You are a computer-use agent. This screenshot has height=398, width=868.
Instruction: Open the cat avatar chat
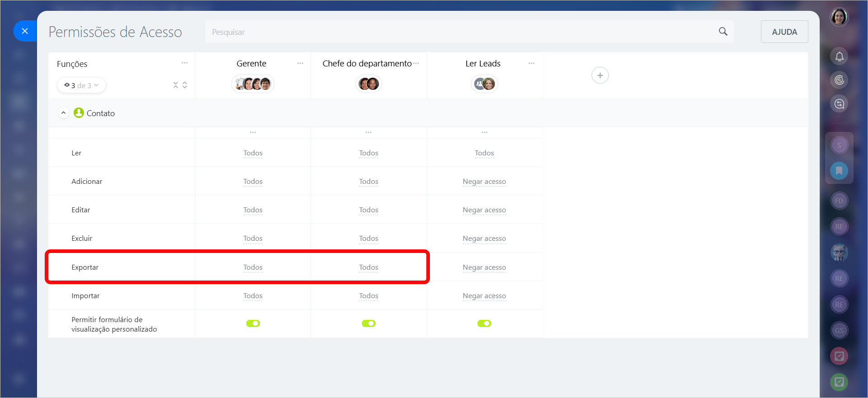[x=839, y=253]
